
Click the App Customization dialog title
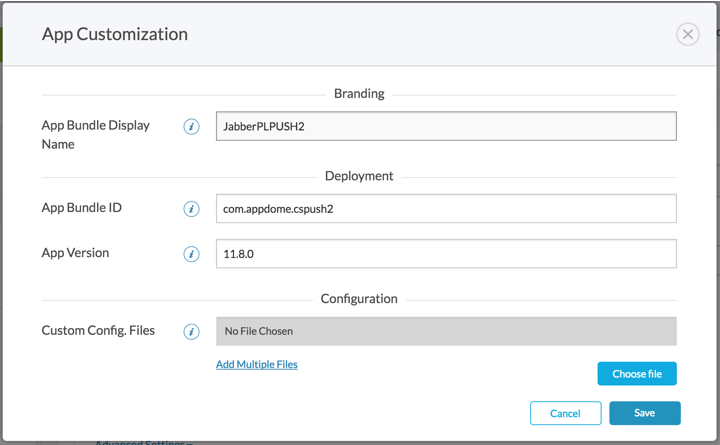[x=115, y=34]
